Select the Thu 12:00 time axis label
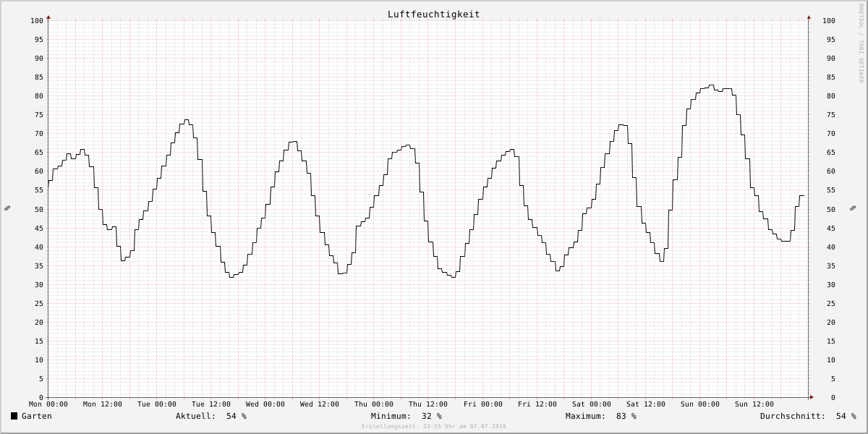 [x=428, y=404]
